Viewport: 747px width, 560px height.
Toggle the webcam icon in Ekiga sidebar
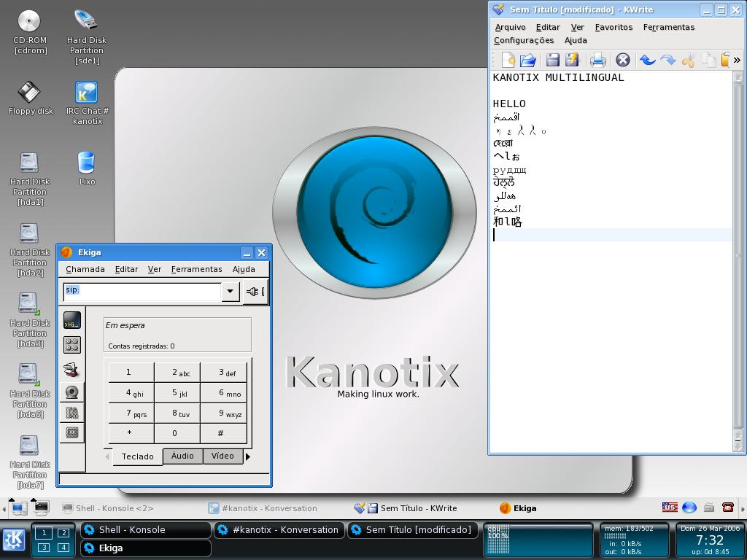[72, 392]
